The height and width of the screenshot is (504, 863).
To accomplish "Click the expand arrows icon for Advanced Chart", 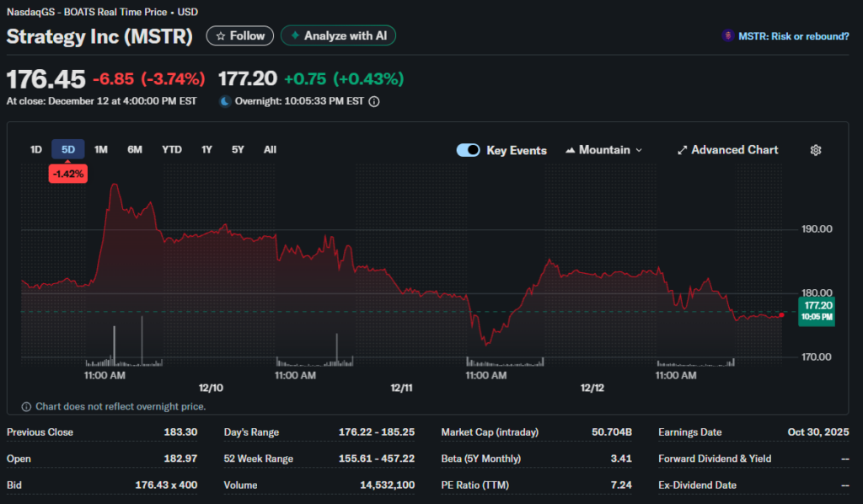I will point(682,150).
